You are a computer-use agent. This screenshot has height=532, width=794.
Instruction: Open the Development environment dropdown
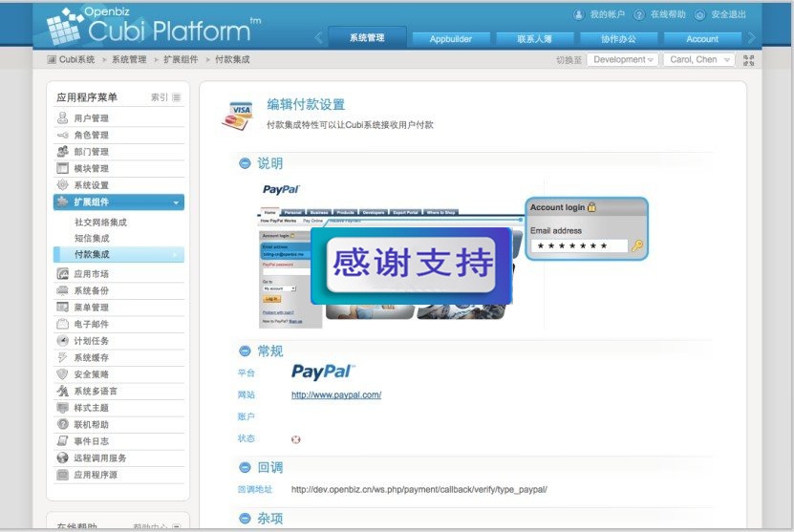click(x=622, y=60)
